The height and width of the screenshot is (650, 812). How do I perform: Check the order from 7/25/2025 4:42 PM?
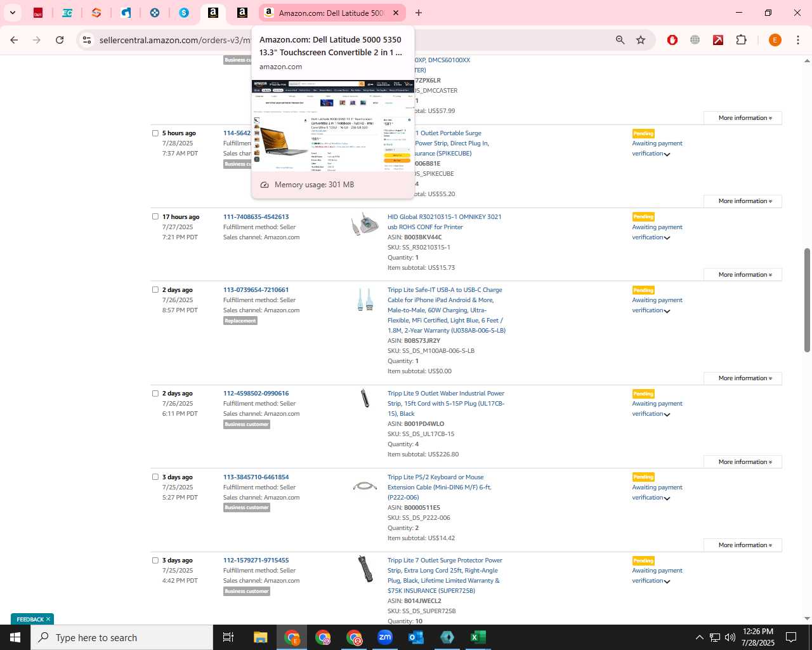pos(155,560)
